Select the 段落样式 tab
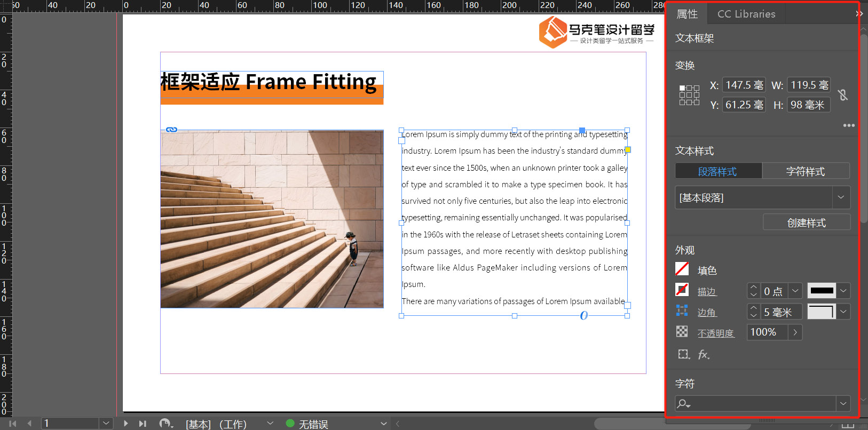The image size is (868, 430). (x=719, y=171)
